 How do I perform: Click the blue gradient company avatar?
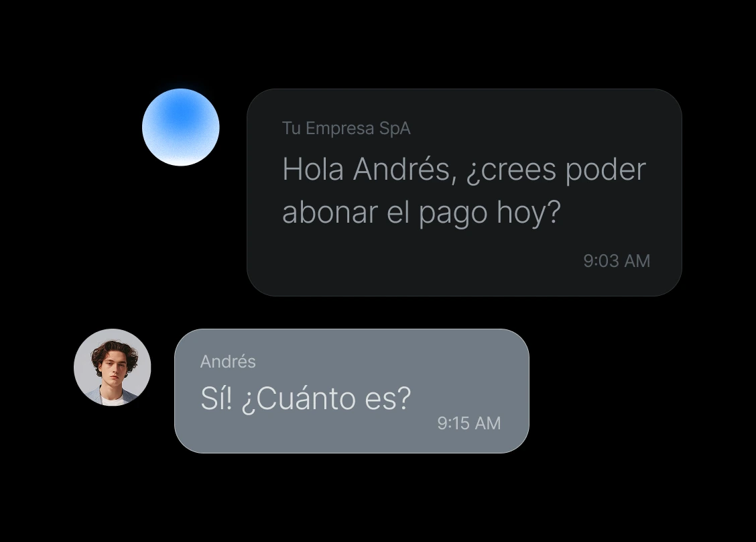pyautogui.click(x=181, y=127)
